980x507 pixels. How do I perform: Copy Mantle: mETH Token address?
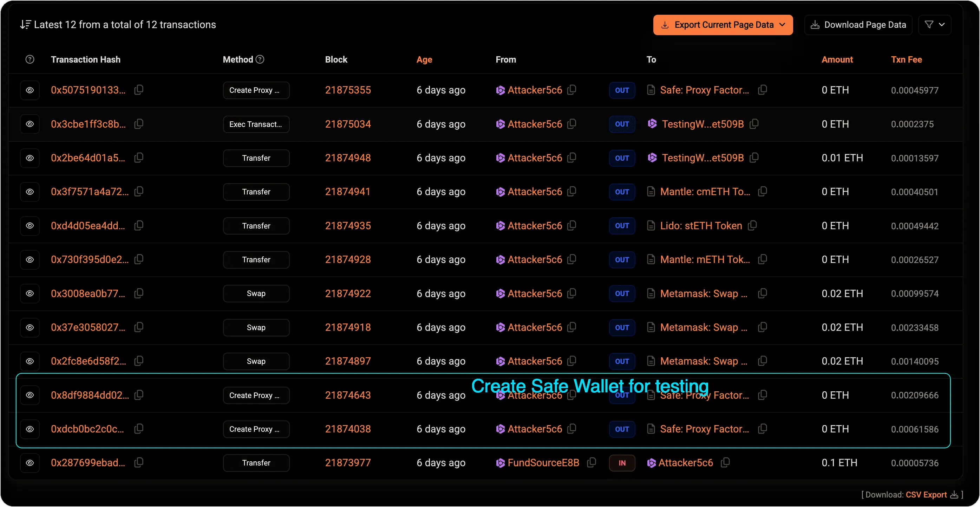762,259
